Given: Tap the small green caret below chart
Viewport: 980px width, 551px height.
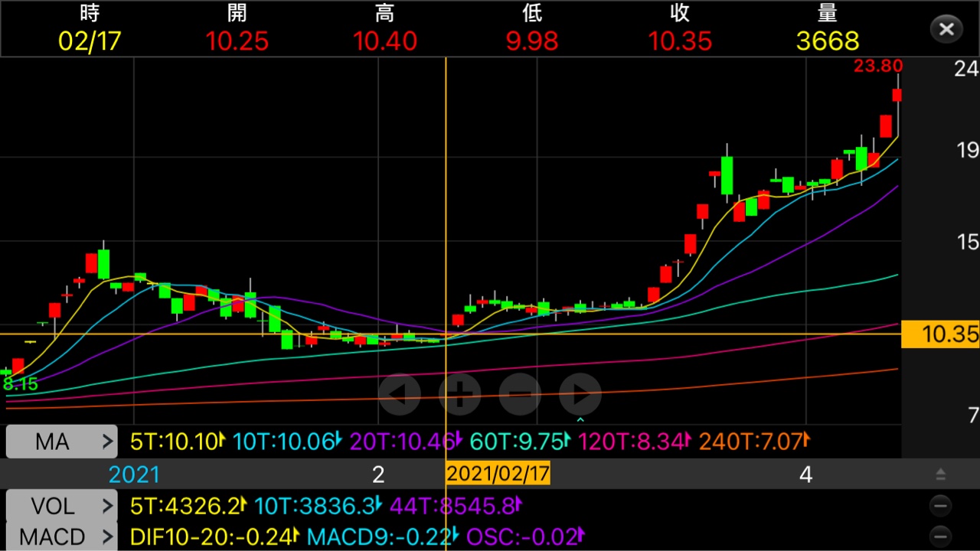Looking at the screenshot, I should [x=580, y=419].
